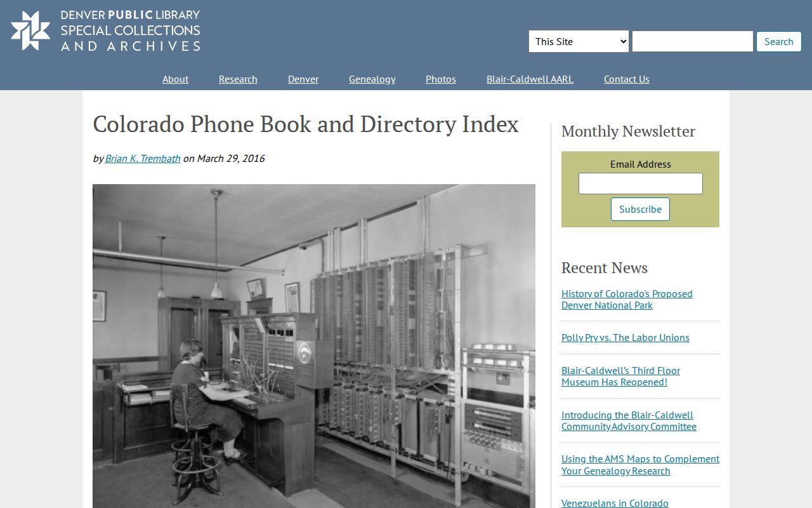Go to the Contact Us page
This screenshot has height=508, width=812.
(x=627, y=79)
